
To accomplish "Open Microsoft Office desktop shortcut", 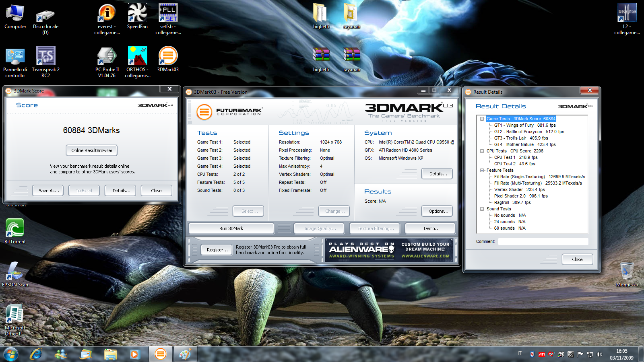I will tap(15, 321).
